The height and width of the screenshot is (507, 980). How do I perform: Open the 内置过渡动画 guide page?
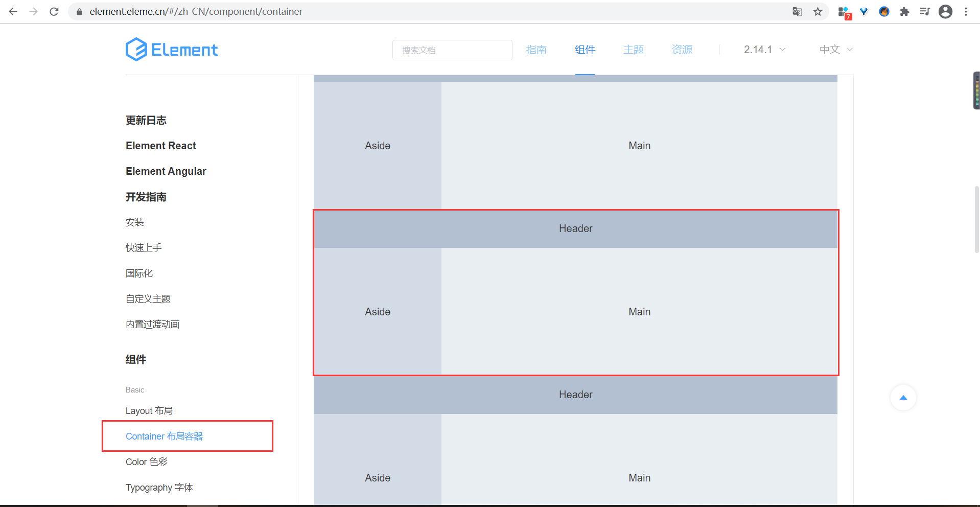[153, 325]
